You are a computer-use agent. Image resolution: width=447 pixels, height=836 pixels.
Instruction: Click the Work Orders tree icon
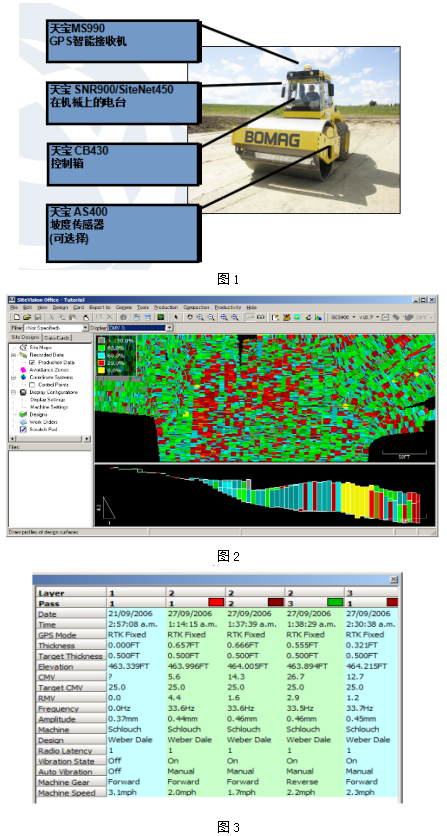point(23,422)
